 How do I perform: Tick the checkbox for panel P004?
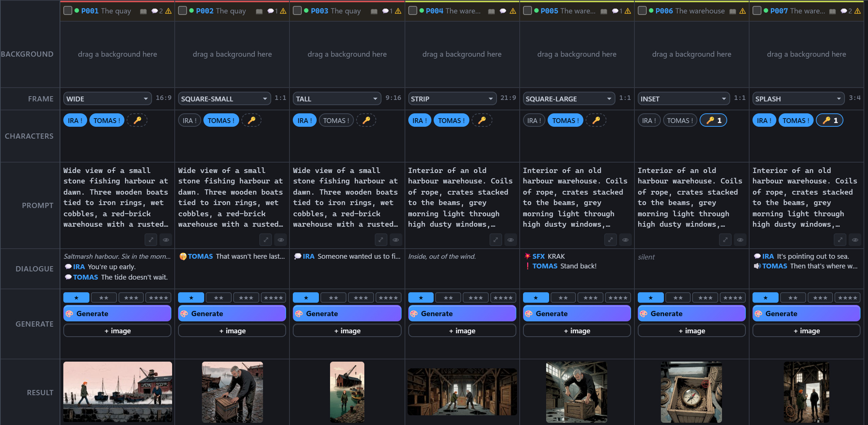coord(413,10)
